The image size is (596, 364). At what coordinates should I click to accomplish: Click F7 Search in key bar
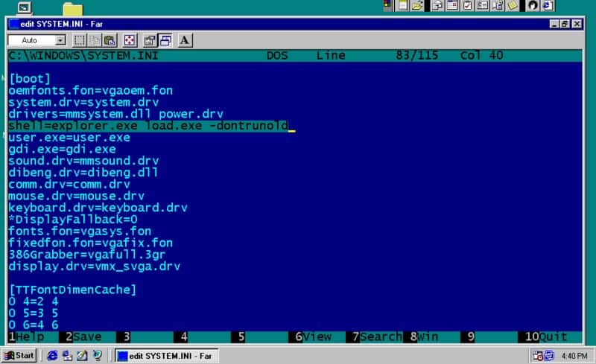(x=378, y=336)
